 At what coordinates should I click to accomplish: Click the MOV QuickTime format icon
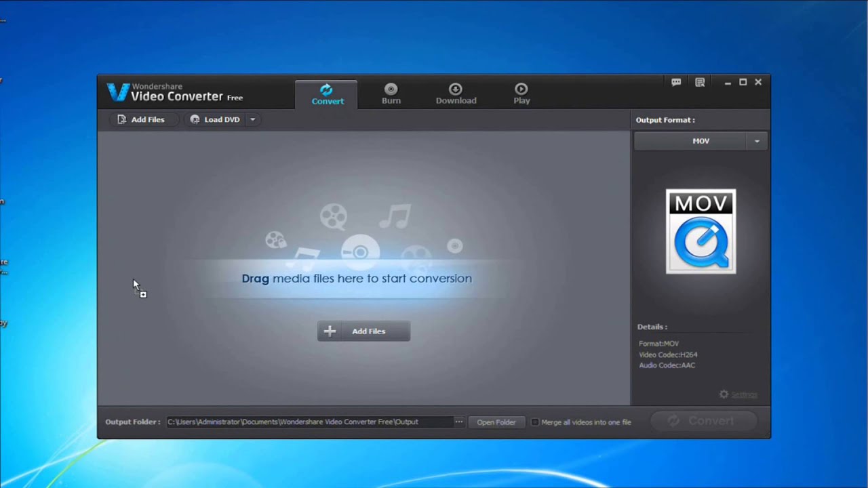coord(701,232)
